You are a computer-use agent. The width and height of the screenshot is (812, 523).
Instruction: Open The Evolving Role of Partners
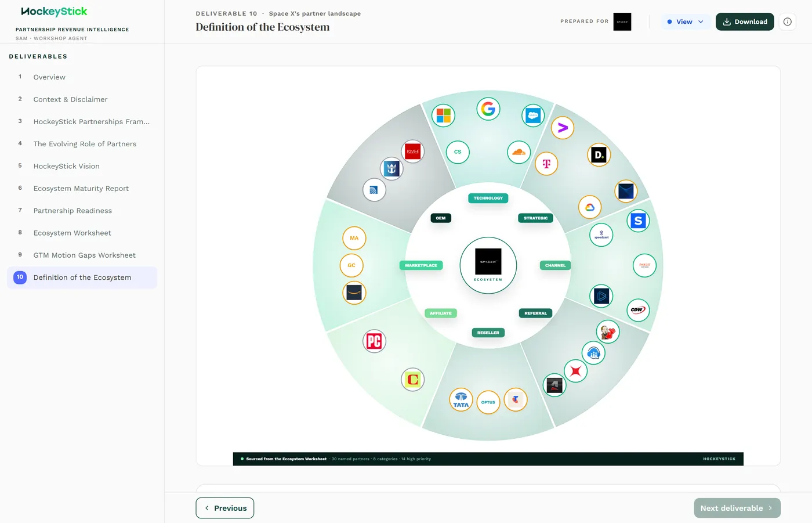[82, 144]
